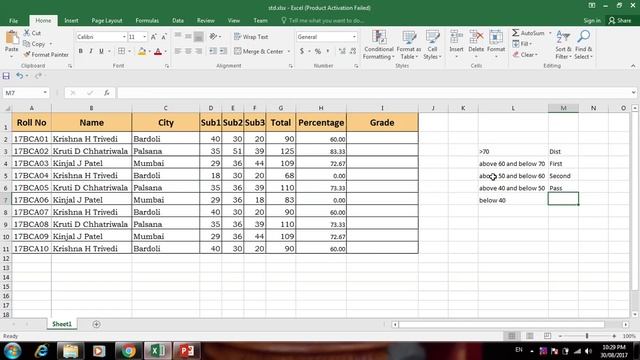Toggle top align
The image size is (640, 360).
(x=178, y=36)
